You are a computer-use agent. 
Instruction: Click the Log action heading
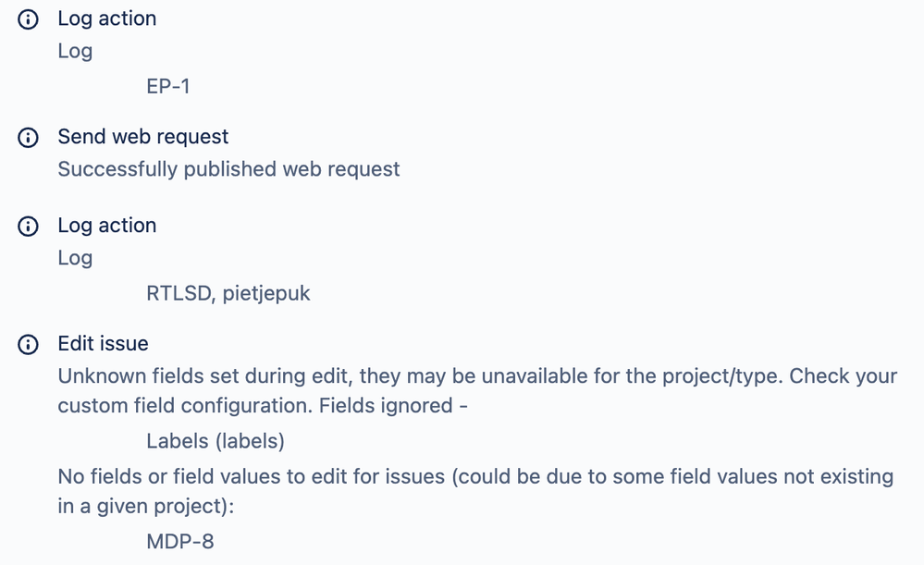pyautogui.click(x=106, y=18)
